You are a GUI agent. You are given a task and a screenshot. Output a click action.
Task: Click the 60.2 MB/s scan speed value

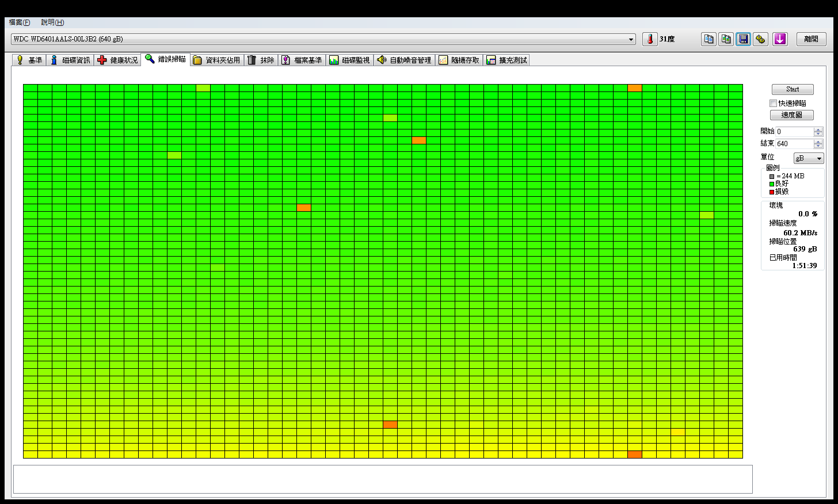[800, 233]
